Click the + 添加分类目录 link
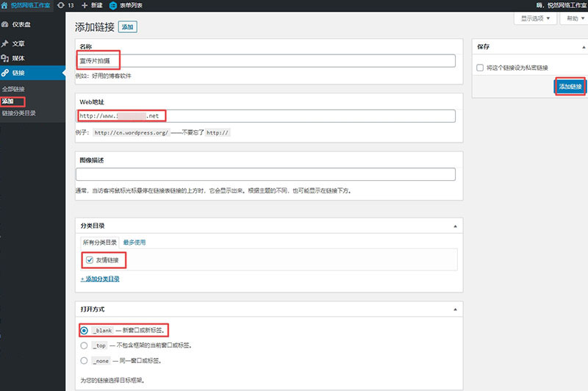This screenshot has width=588, height=391. point(100,279)
